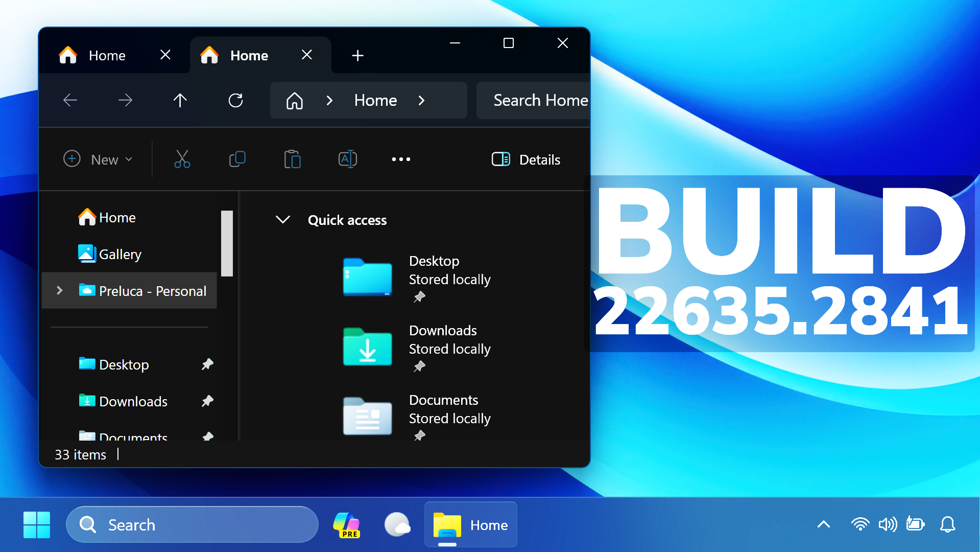Open the Gallery from the sidebar
Screen dimensions: 980x552
(x=120, y=254)
